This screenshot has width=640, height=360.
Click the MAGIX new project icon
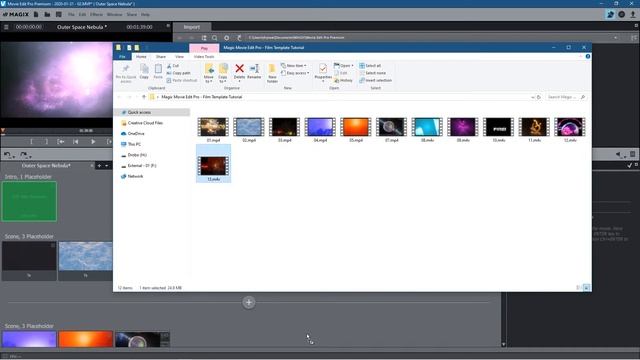pos(36,14)
